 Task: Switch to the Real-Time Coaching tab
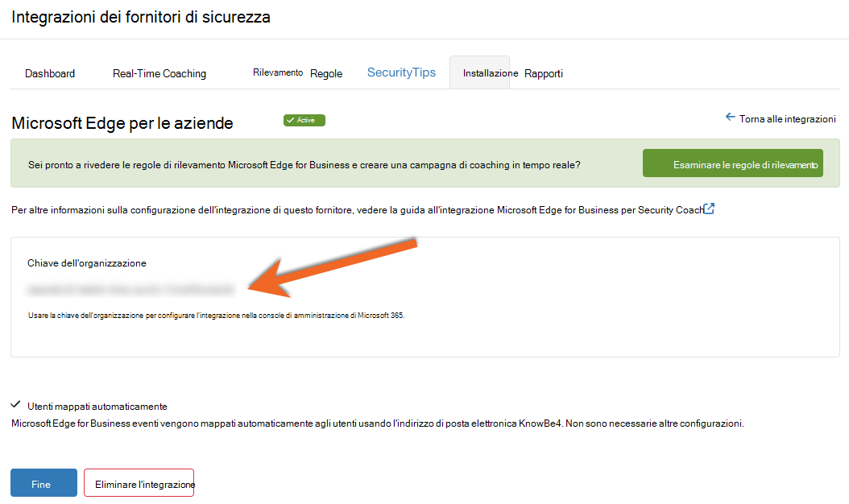[159, 73]
